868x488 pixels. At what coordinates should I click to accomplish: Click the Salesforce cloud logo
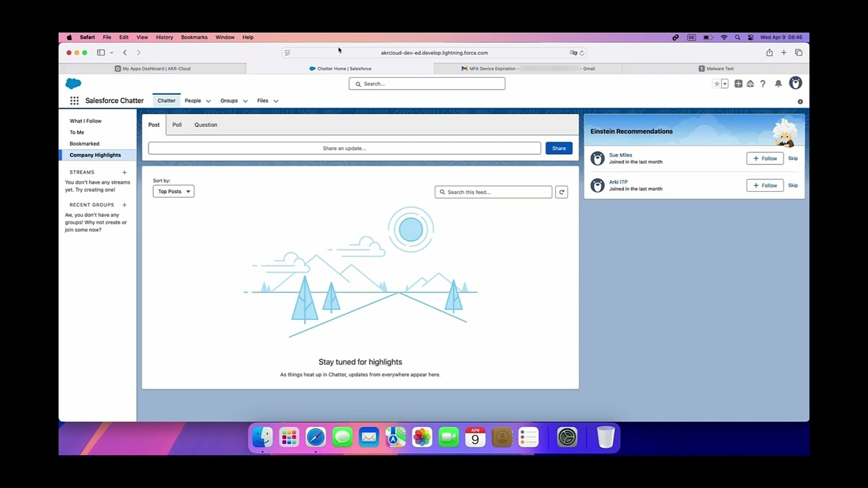73,83
